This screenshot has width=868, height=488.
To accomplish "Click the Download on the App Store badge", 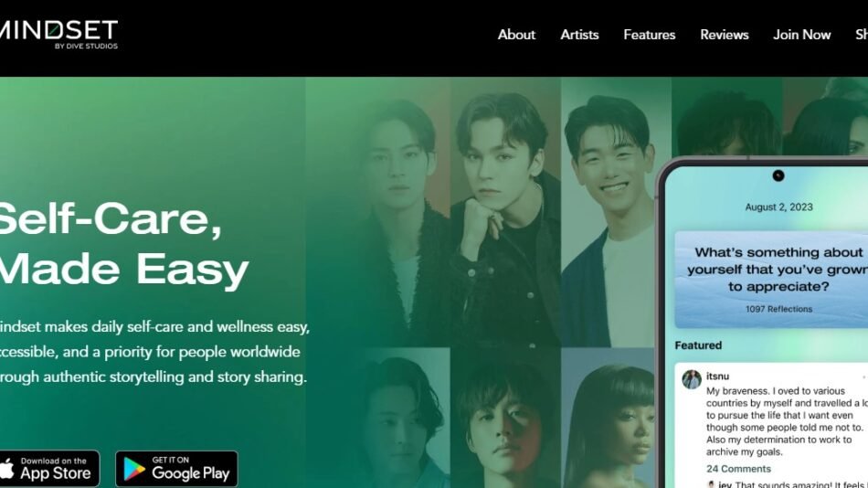I will tap(49, 469).
